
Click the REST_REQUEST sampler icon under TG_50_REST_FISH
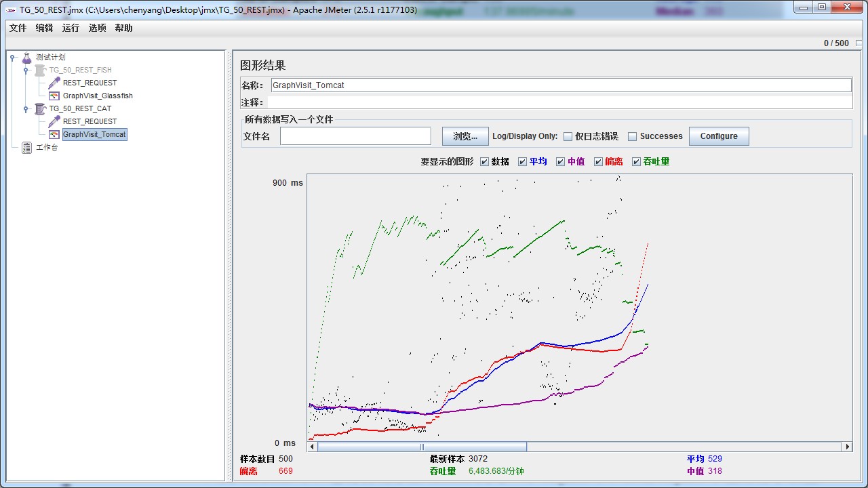coord(54,83)
